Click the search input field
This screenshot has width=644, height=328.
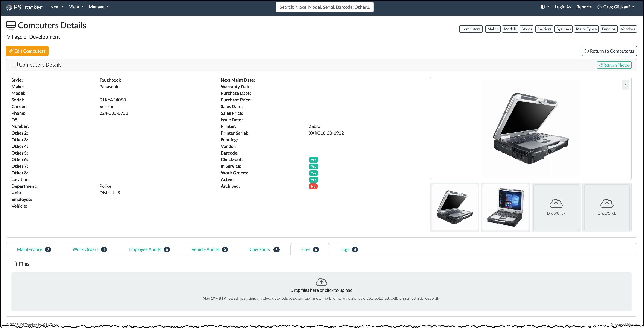tap(325, 7)
